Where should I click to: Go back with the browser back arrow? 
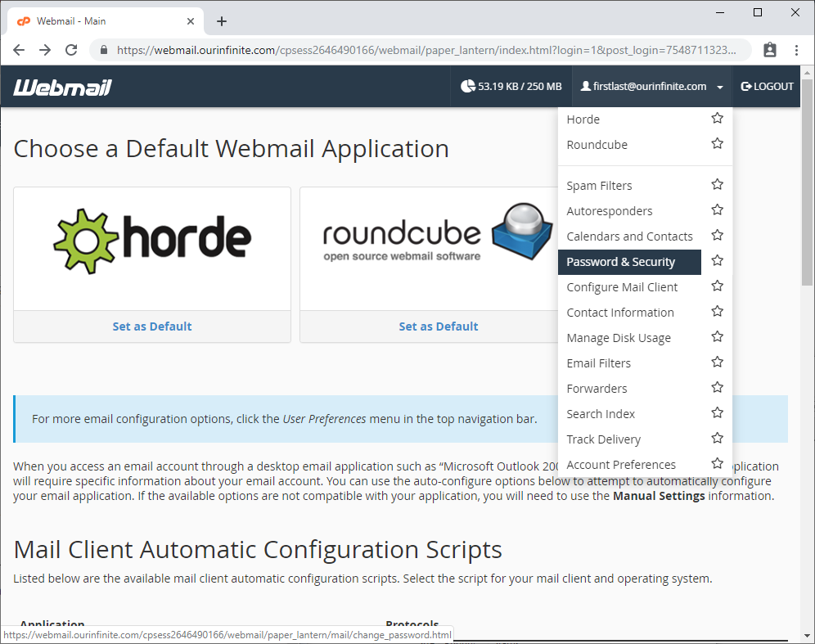coord(19,50)
